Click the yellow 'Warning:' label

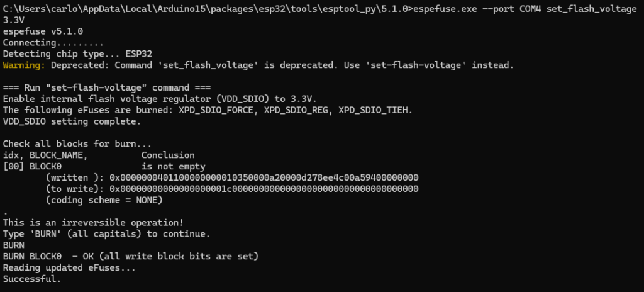click(x=24, y=65)
